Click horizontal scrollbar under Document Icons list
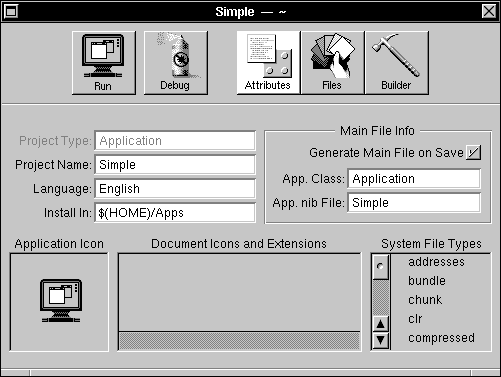 (x=239, y=341)
